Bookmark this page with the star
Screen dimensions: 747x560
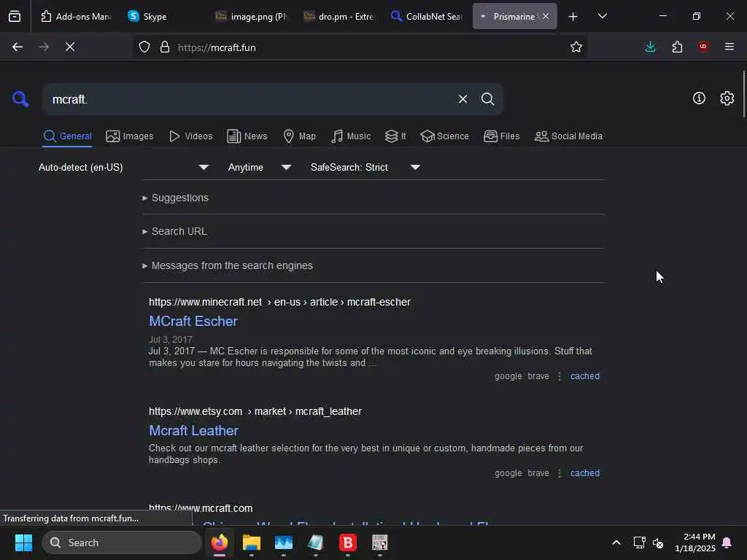(x=576, y=47)
